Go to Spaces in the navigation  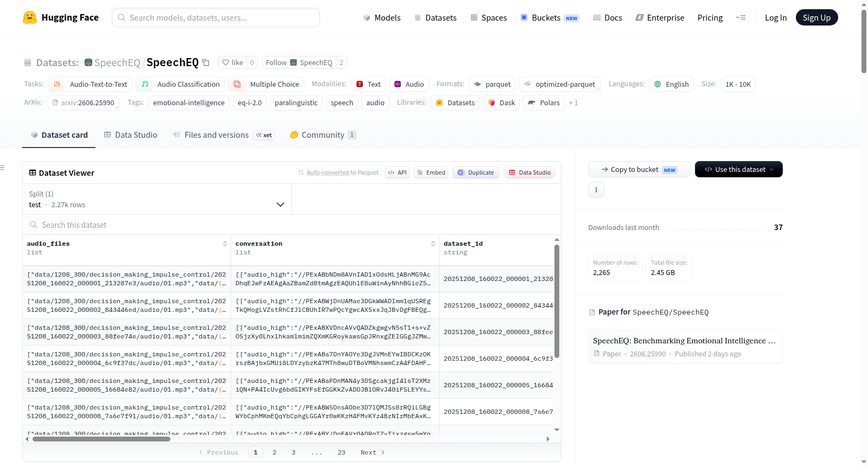(x=489, y=17)
